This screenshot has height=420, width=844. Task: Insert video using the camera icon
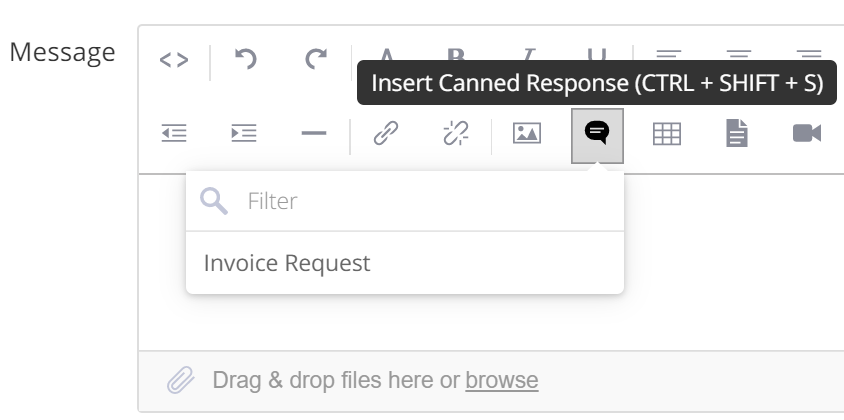click(x=807, y=133)
